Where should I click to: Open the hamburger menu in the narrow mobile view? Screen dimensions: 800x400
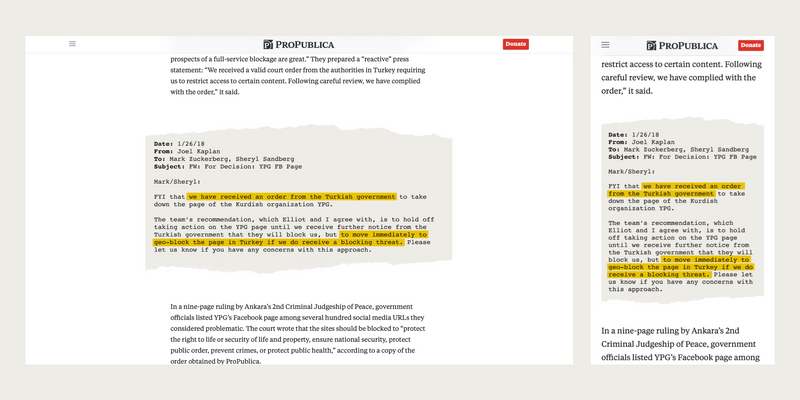coord(606,45)
